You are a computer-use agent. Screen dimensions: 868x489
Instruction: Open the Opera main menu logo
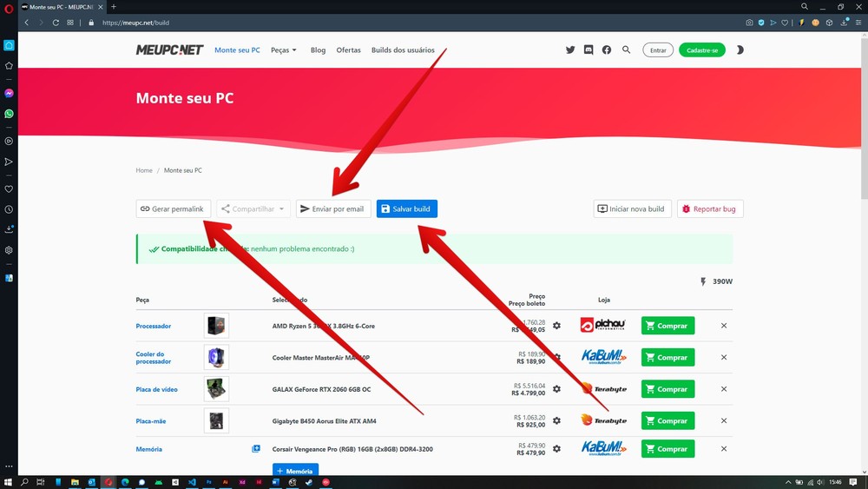tap(9, 8)
